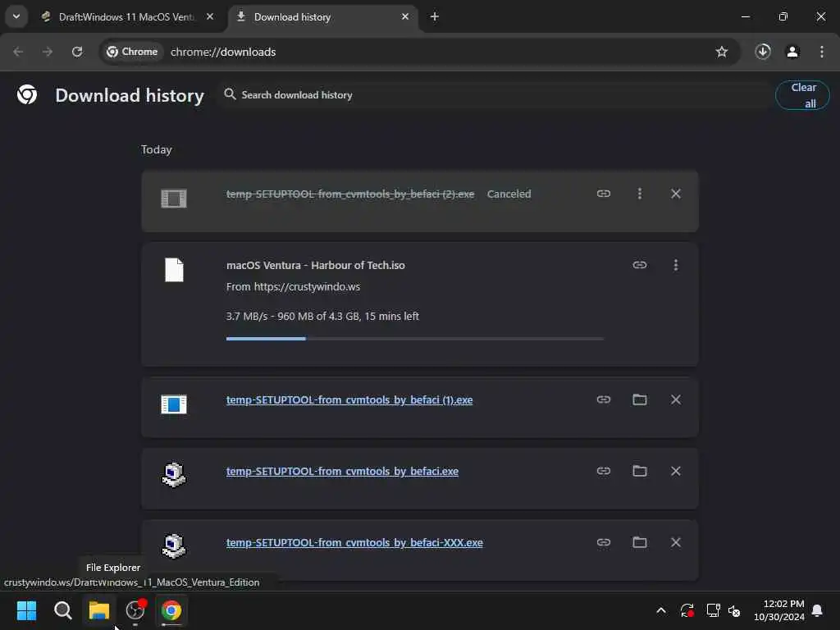Image resolution: width=840 pixels, height=630 pixels.
Task: Click the Chrome logo beside Download history
Action: click(x=27, y=94)
